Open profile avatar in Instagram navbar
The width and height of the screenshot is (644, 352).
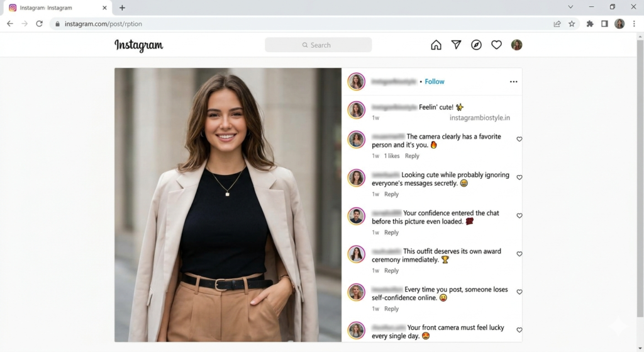pyautogui.click(x=517, y=45)
